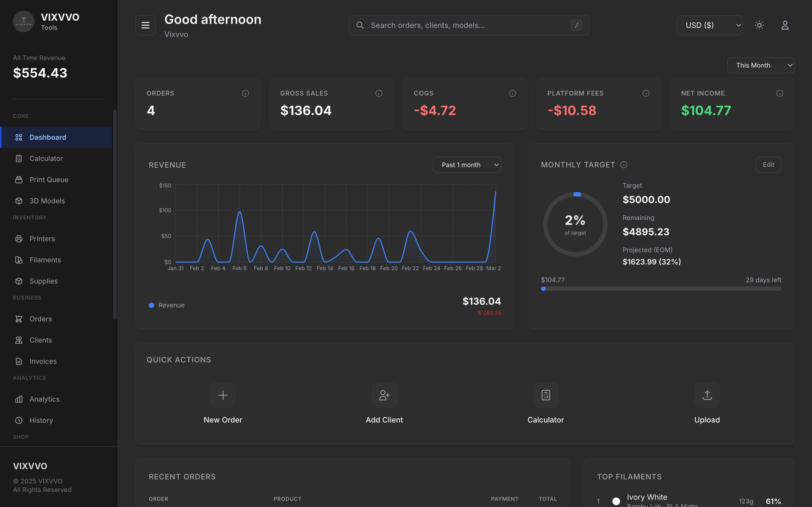Open the USD ($) currency dropdown
The image size is (812, 507).
(x=709, y=25)
